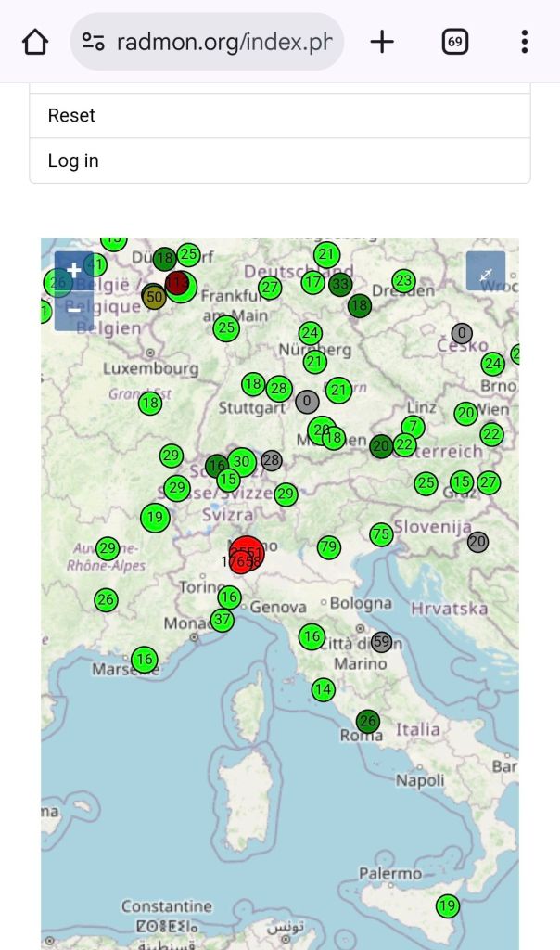This screenshot has height=950, width=560.
Task: Click the large red marker near Milano
Action: click(247, 554)
